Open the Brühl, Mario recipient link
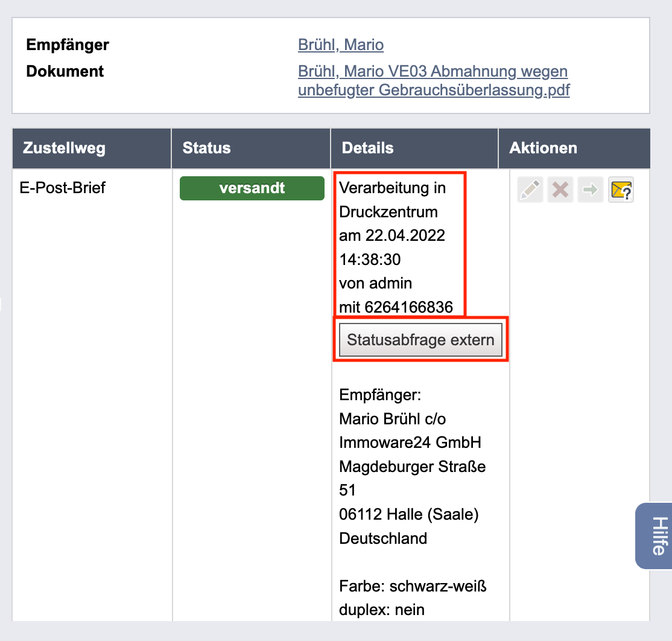The height and width of the screenshot is (641, 672). tap(341, 45)
